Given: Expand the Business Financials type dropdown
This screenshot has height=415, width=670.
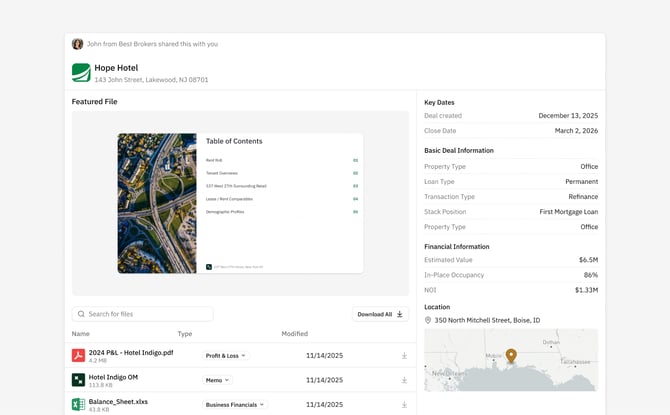Looking at the screenshot, I should (x=235, y=404).
